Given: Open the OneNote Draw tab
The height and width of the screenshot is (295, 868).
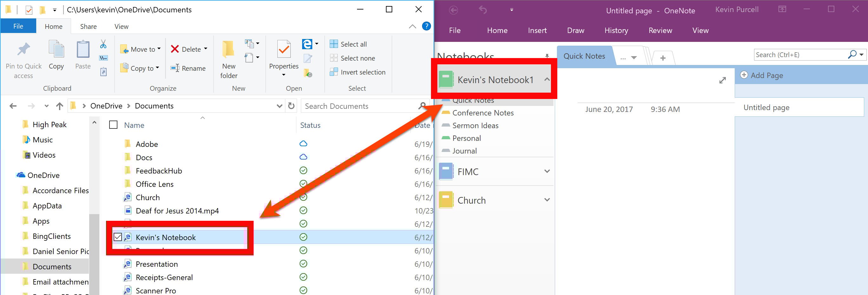Looking at the screenshot, I should click(x=575, y=30).
